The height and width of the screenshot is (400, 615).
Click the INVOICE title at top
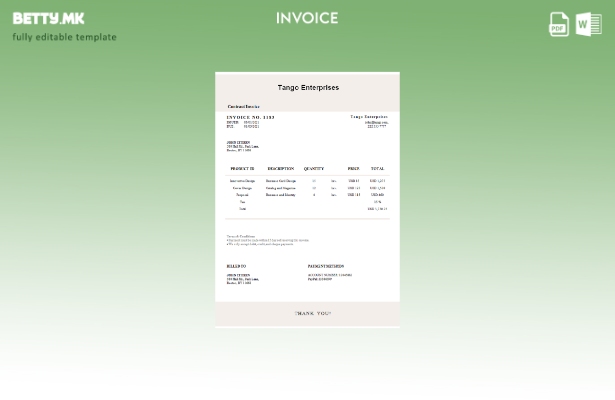307,18
